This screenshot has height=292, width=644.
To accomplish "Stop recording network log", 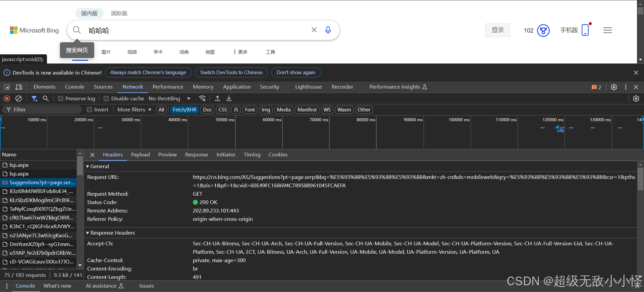I will tap(7, 99).
